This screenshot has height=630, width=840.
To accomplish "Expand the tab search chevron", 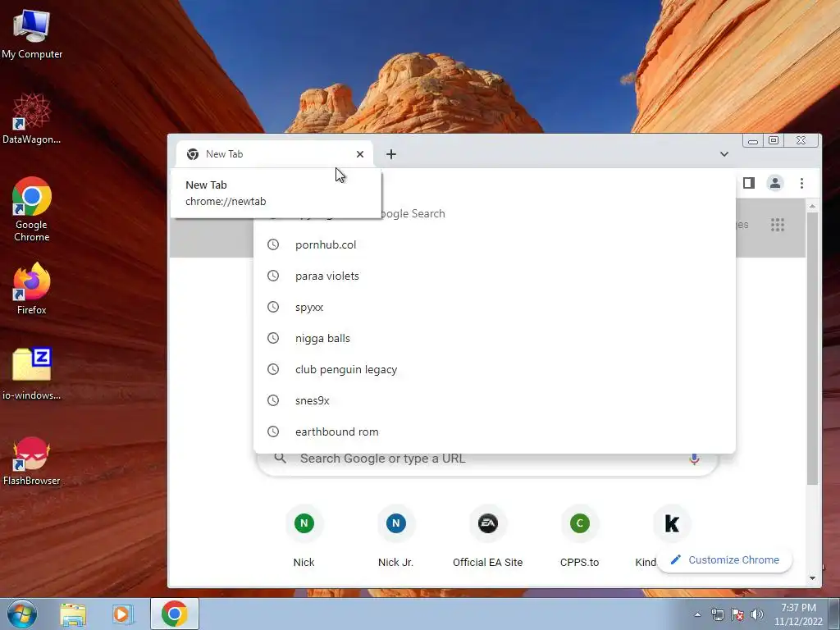I will [x=724, y=154].
